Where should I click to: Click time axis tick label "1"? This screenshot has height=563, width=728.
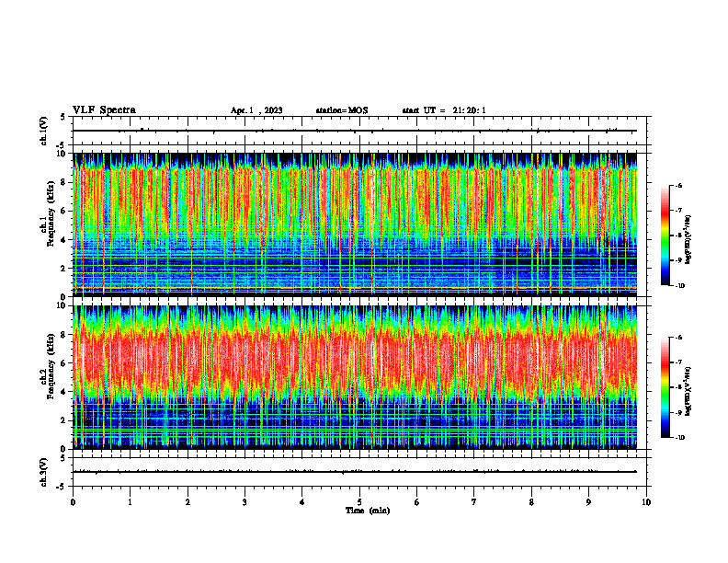tap(130, 502)
